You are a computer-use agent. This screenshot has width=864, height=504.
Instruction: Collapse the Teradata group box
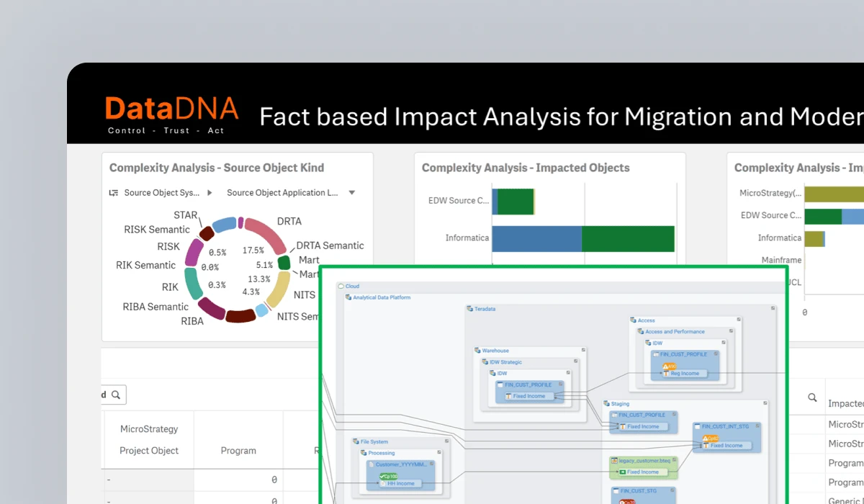(773, 308)
